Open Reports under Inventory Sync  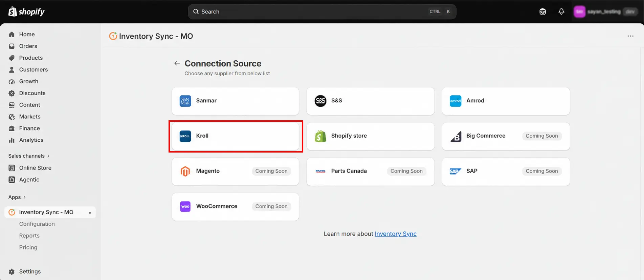coord(29,236)
